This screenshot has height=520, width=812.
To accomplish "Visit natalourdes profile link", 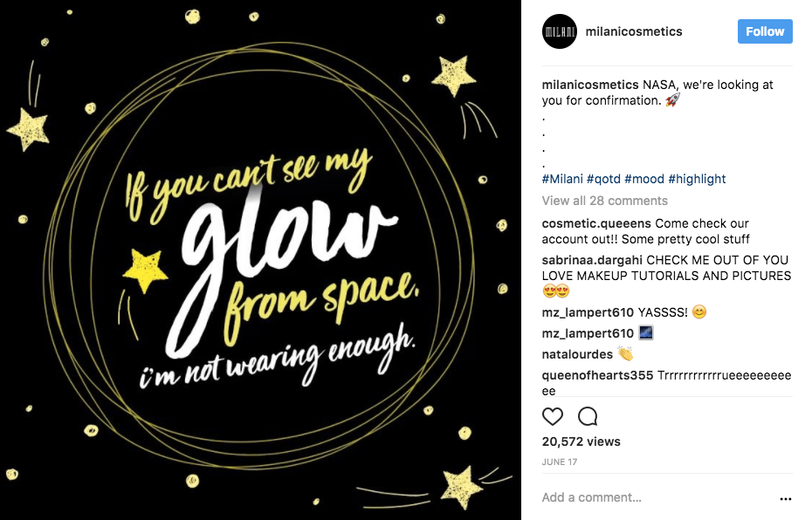I will point(577,354).
